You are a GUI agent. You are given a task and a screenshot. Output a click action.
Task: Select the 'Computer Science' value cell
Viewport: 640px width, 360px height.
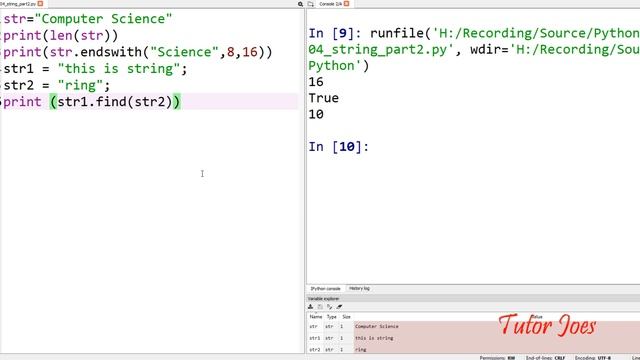377,327
